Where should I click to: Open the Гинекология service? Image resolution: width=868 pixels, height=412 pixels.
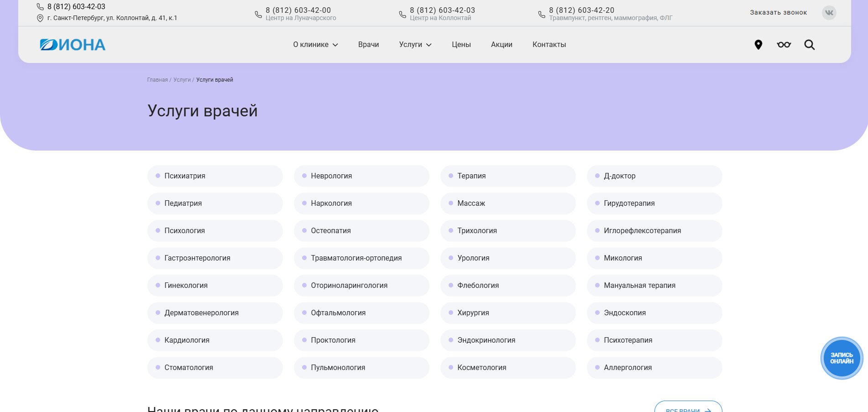[x=215, y=286]
